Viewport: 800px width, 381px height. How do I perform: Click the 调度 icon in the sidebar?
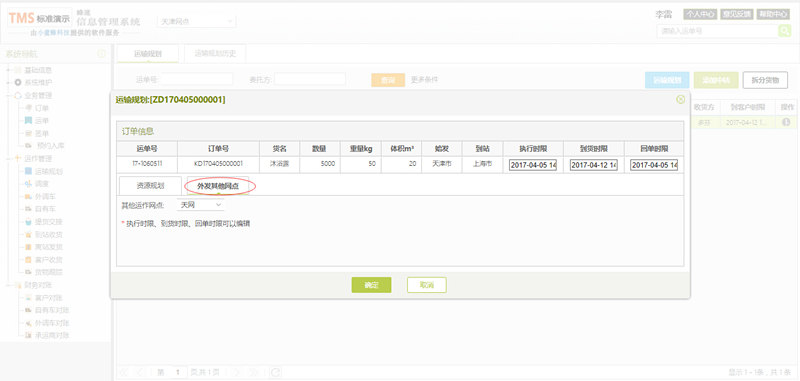(29, 184)
